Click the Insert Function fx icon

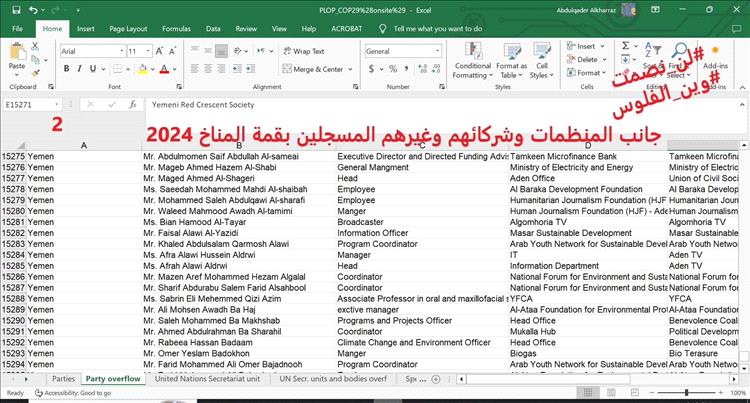click(132, 105)
